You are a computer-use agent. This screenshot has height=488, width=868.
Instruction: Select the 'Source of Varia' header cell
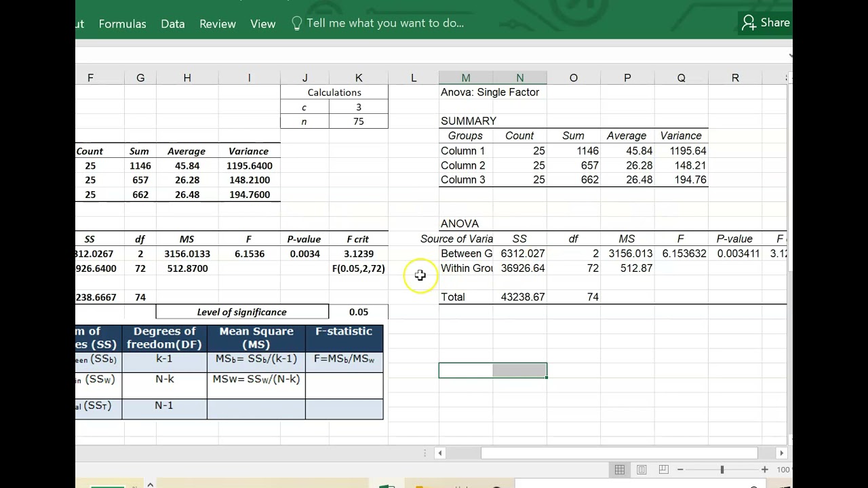tap(457, 239)
